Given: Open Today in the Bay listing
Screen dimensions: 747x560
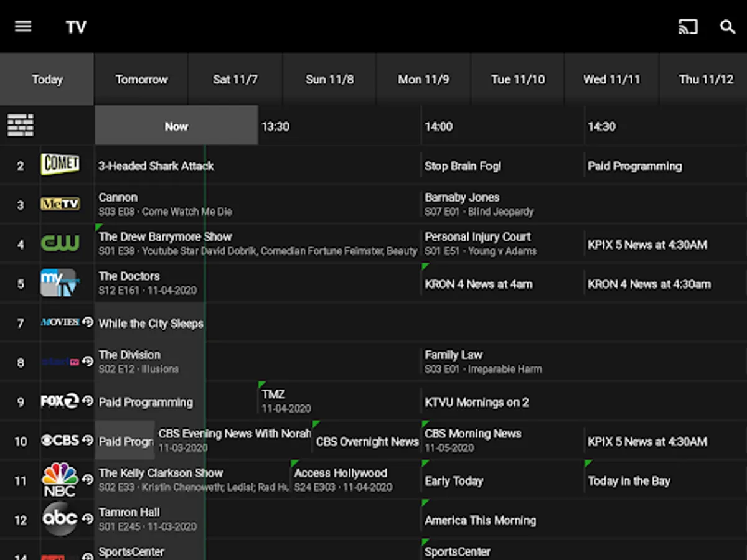Looking at the screenshot, I should [x=665, y=480].
